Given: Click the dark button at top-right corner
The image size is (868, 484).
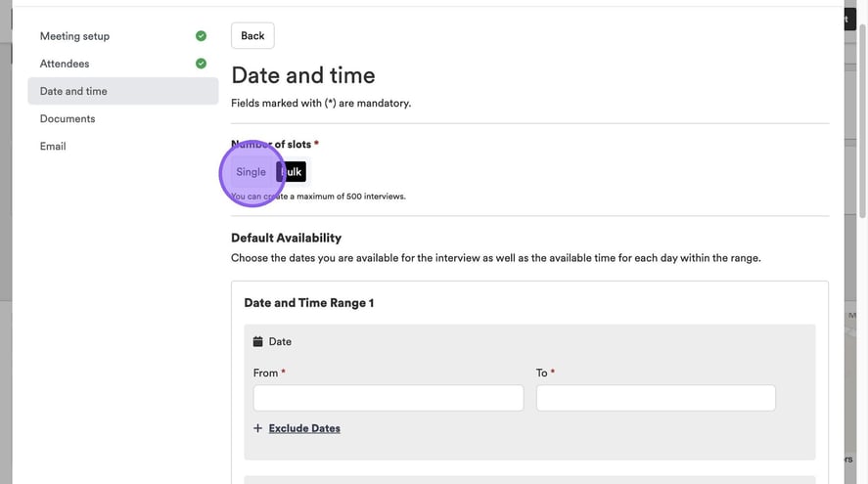Looking at the screenshot, I should 849,20.
